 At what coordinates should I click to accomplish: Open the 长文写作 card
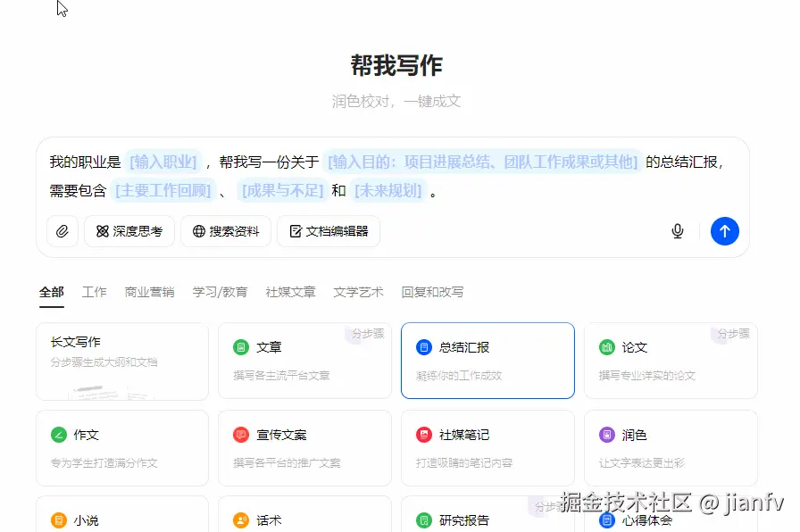(x=122, y=362)
